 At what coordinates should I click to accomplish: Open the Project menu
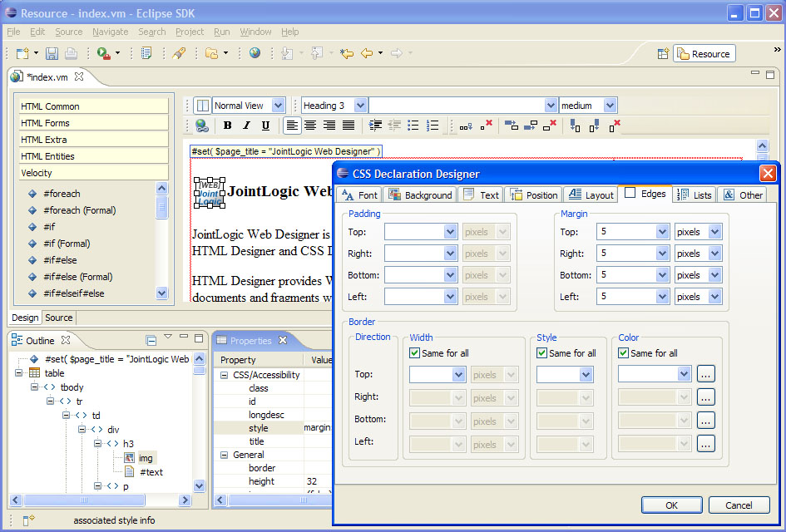pos(190,32)
